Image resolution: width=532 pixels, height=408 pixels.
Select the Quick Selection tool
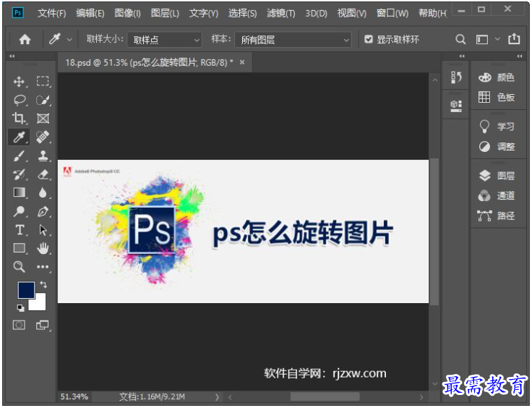point(43,100)
